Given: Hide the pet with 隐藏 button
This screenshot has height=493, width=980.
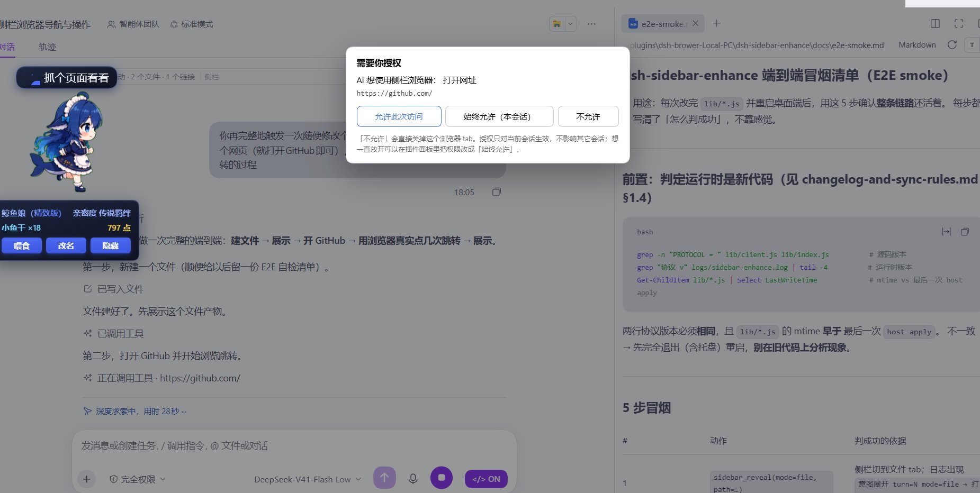Looking at the screenshot, I should coord(111,246).
